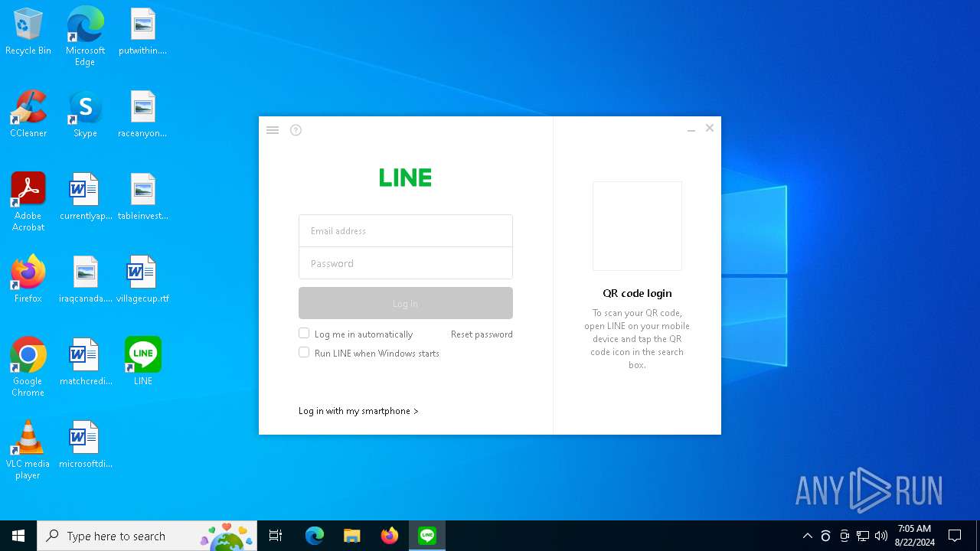980x551 pixels.
Task: Enable Log me in automatically checkbox
Action: tap(304, 333)
